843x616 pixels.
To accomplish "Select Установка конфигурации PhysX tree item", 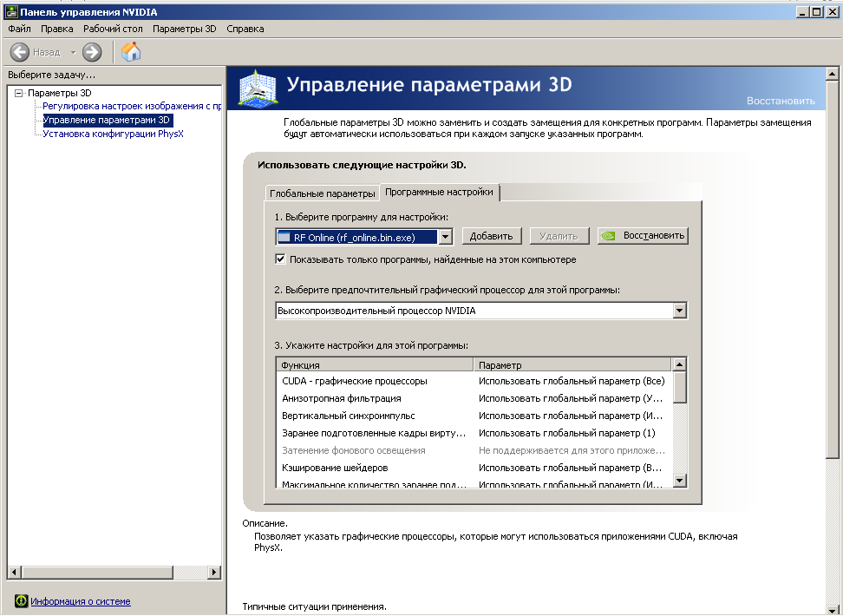I will click(x=113, y=134).
